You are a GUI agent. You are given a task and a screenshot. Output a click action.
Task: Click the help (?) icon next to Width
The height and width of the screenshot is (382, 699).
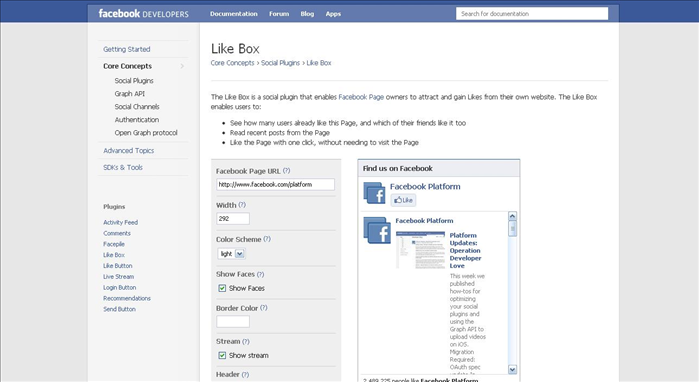242,205
